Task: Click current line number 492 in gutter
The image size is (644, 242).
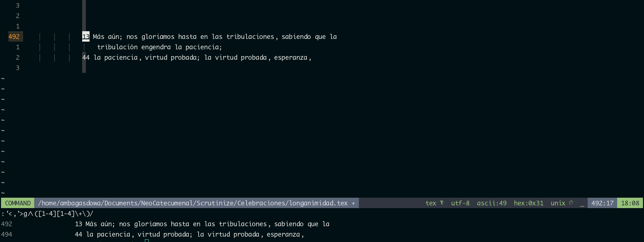Action: pos(14,37)
